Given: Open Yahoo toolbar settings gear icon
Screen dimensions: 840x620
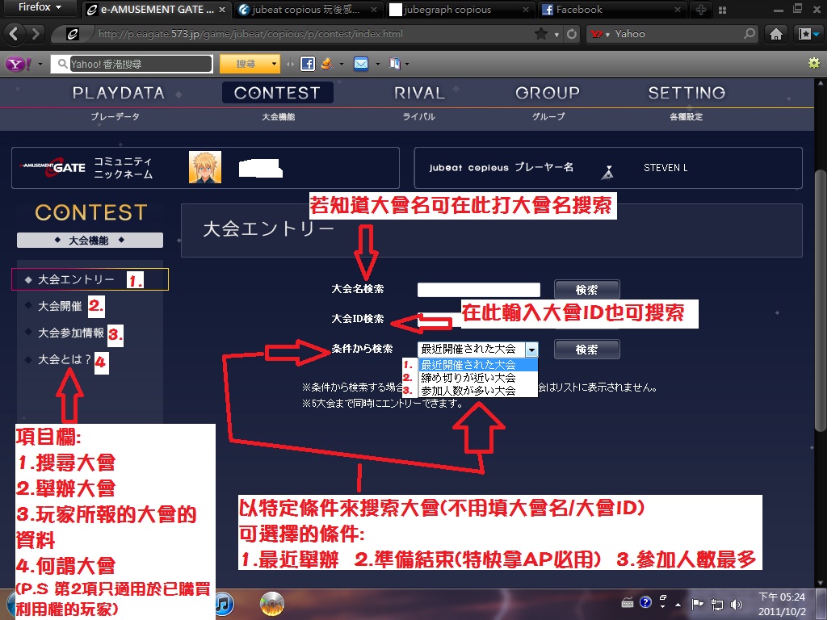Looking at the screenshot, I should click(814, 63).
